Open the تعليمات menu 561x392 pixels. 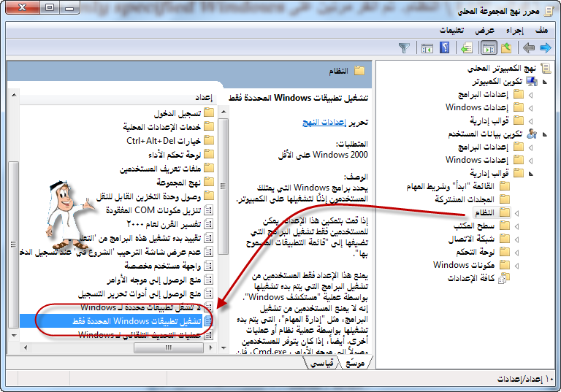click(x=452, y=31)
